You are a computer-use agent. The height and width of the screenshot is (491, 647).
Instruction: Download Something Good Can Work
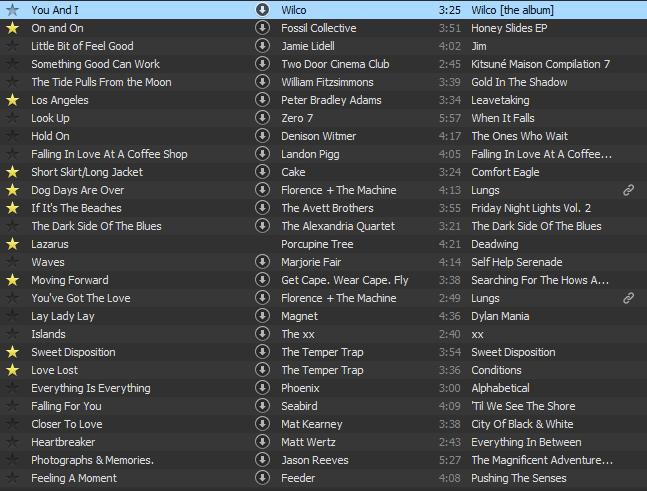pos(262,64)
